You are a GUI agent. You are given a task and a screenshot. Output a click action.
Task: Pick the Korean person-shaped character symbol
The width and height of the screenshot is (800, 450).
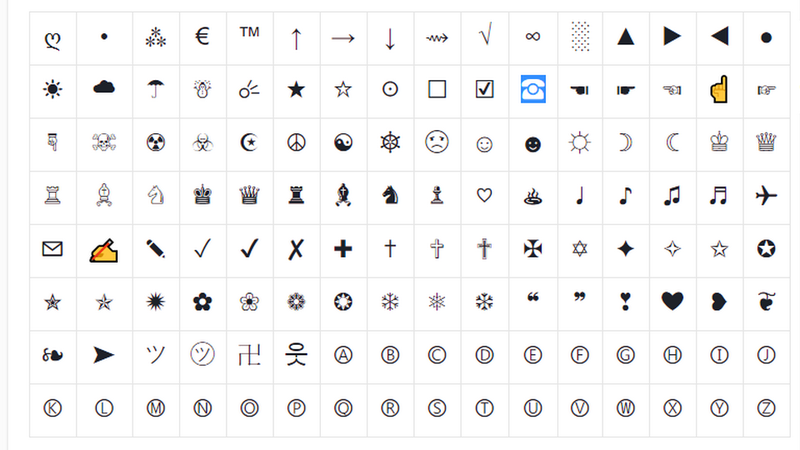tap(296, 355)
